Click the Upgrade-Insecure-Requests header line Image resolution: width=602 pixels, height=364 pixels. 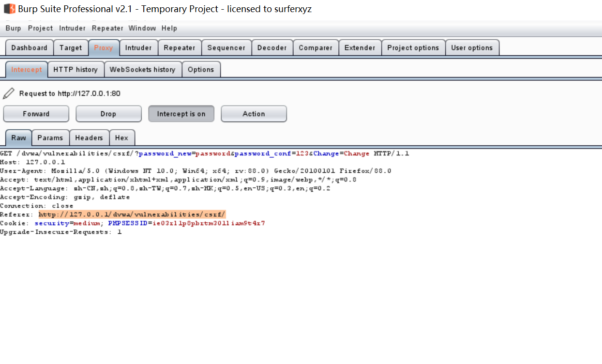60,232
